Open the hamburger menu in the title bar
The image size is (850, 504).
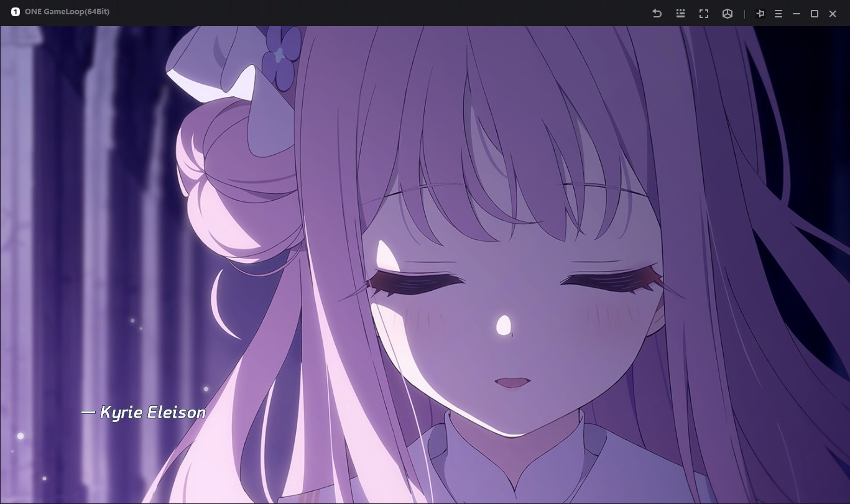(778, 14)
